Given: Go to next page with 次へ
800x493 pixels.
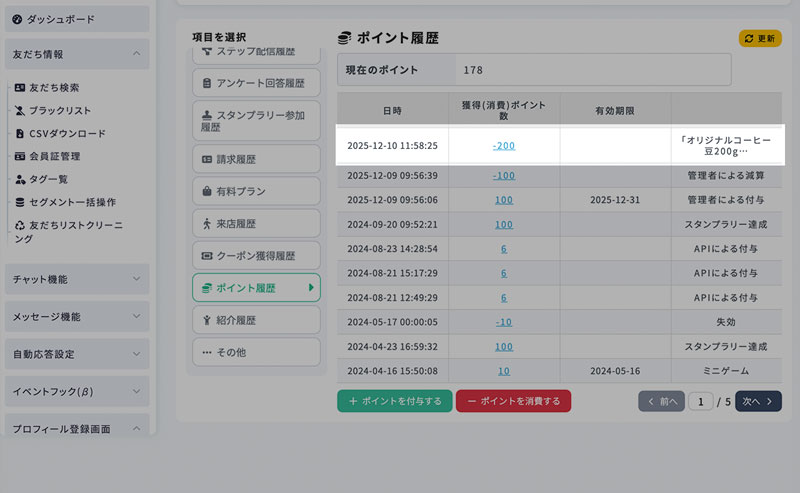Looking at the screenshot, I should click(x=758, y=401).
